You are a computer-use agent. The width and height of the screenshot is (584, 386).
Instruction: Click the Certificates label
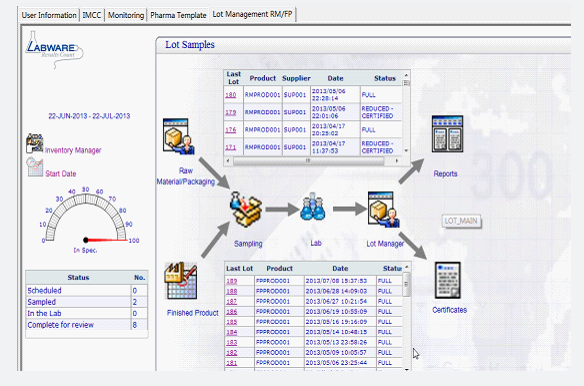[x=450, y=310]
